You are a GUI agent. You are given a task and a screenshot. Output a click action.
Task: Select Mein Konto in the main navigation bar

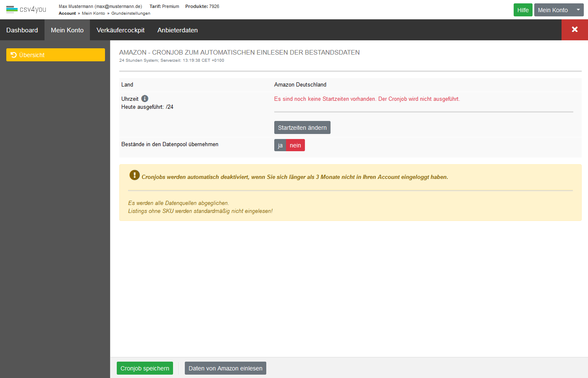[67, 30]
